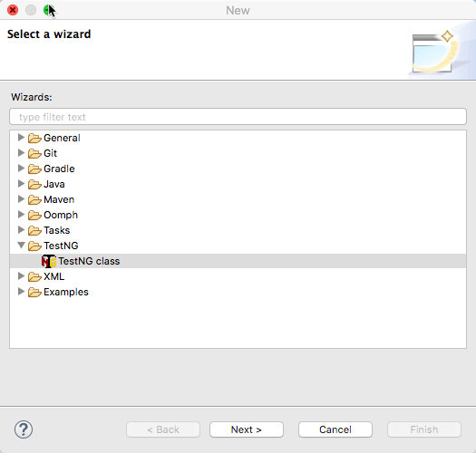
Task: Click the Maven folder icon
Action: 34,200
